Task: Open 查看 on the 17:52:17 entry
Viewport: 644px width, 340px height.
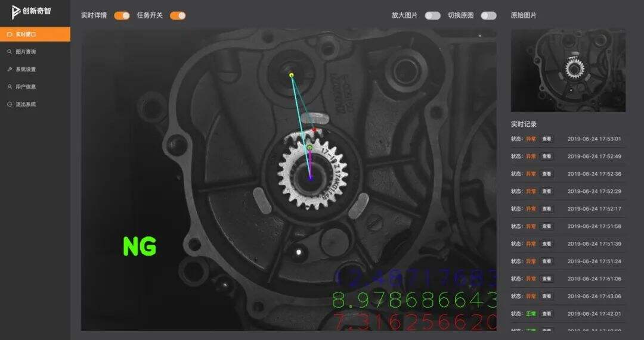Action: [547, 209]
